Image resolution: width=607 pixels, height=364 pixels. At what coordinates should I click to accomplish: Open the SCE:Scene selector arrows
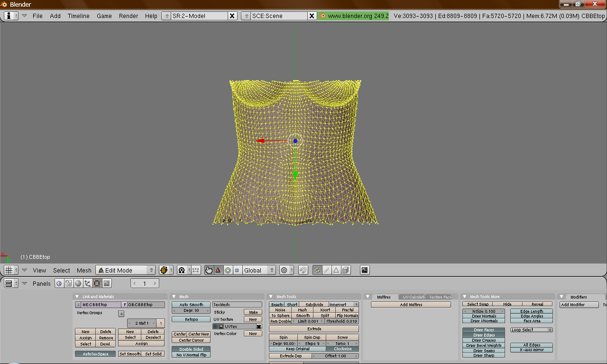(x=246, y=16)
